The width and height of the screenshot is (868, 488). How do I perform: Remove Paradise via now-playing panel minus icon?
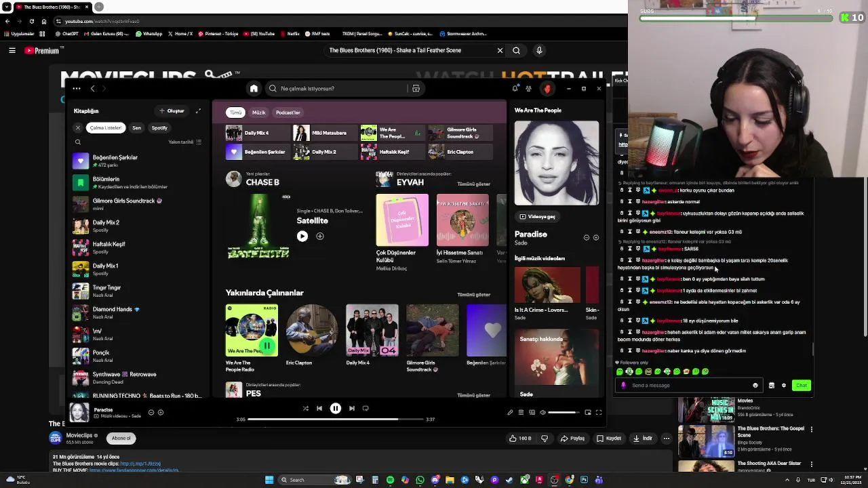tap(587, 238)
